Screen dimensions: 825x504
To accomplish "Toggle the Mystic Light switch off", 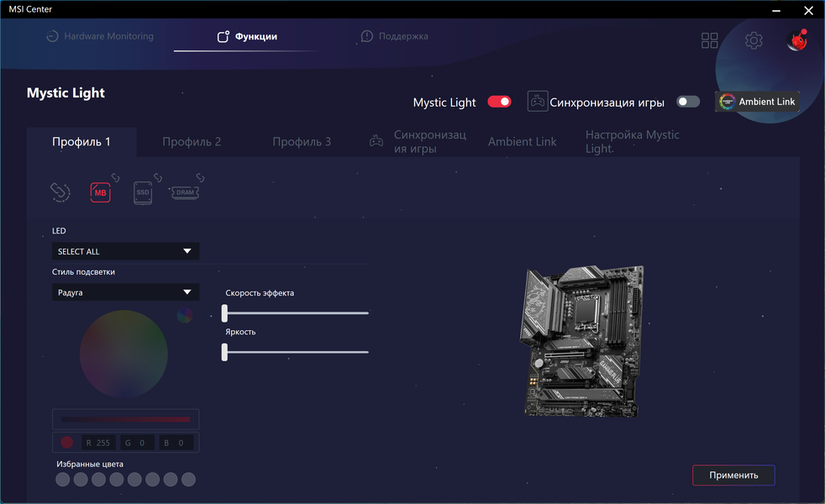I will (499, 102).
